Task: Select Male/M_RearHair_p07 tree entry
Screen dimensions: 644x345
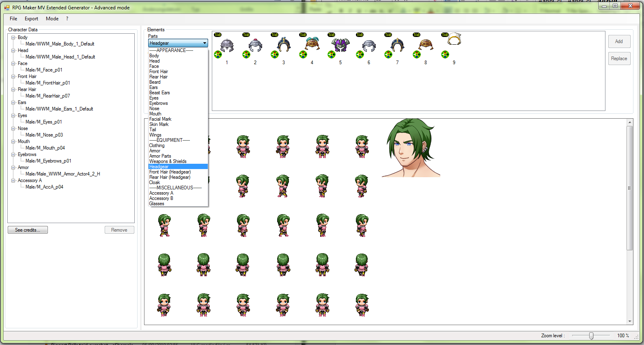Action: [x=48, y=96]
